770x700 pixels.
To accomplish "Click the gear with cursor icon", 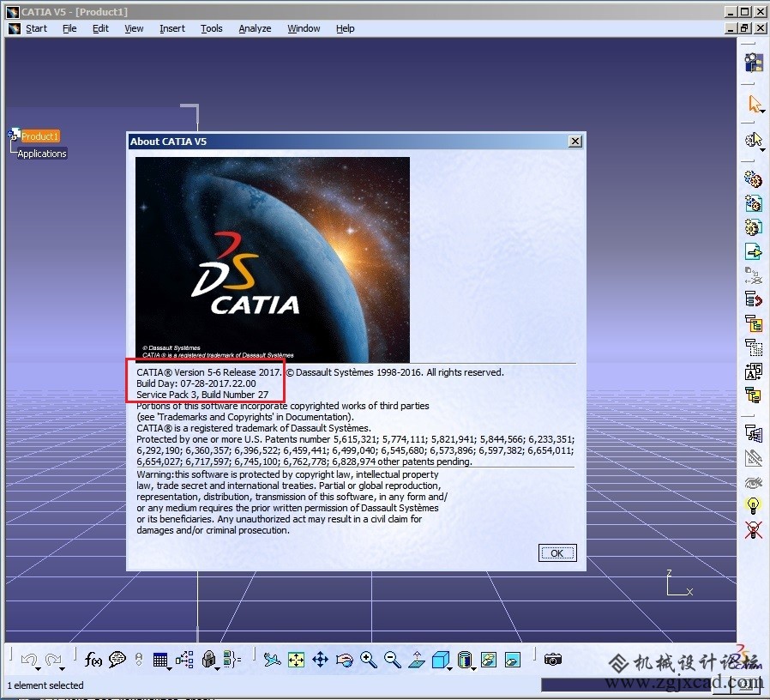I will click(x=754, y=140).
